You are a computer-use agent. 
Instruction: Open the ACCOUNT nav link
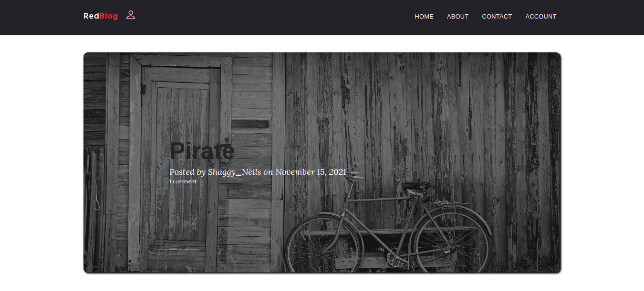(x=541, y=16)
